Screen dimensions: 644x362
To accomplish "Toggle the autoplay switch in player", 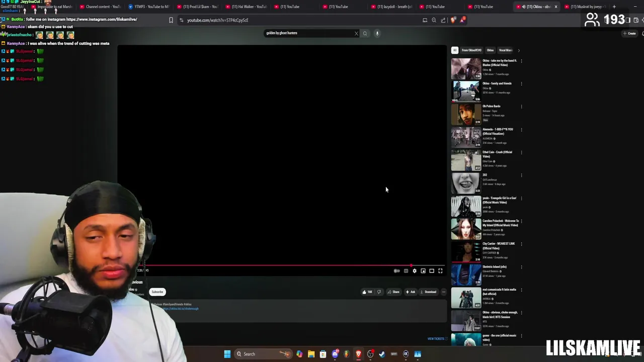I will tap(397, 271).
